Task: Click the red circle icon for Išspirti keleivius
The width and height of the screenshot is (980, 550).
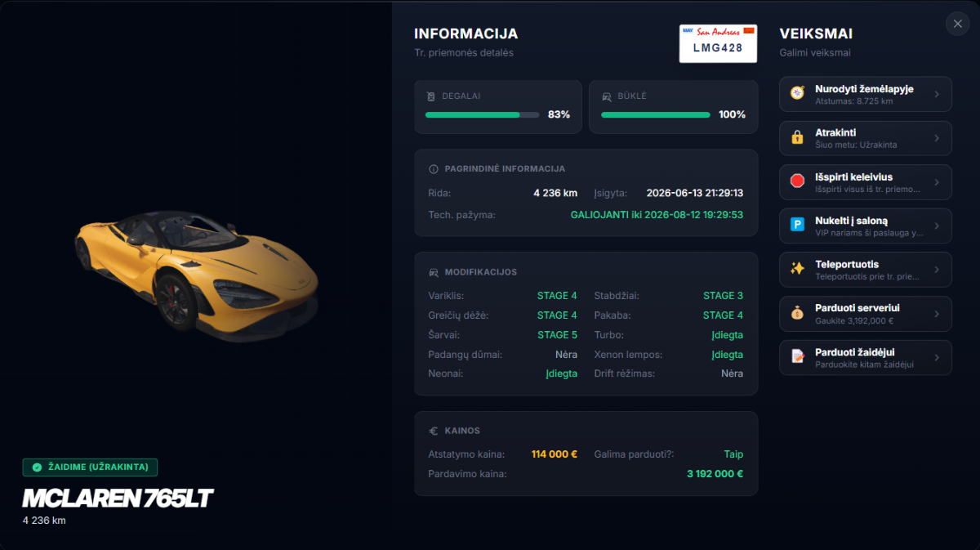Action: 797,181
